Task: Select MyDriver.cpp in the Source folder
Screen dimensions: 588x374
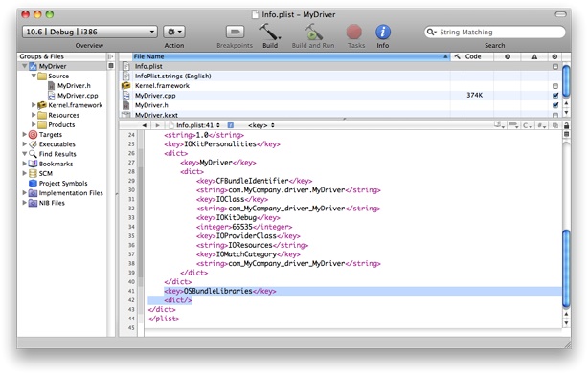Action: pos(78,96)
